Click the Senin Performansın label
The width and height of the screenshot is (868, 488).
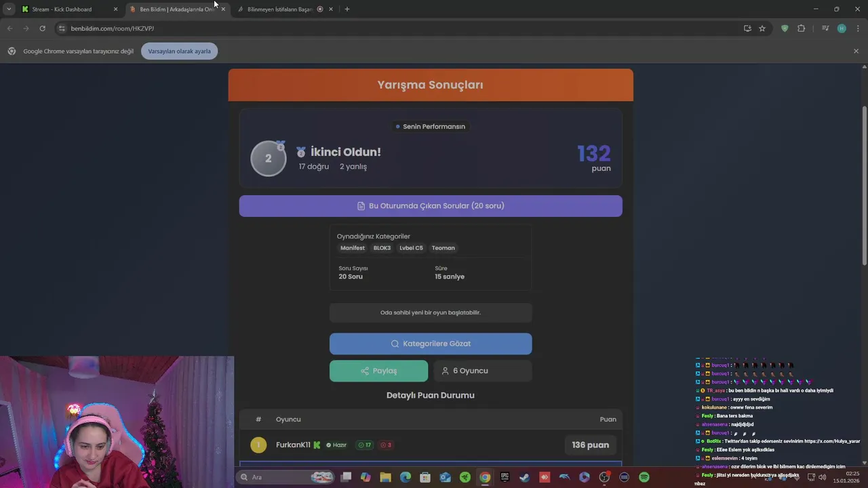pos(431,127)
